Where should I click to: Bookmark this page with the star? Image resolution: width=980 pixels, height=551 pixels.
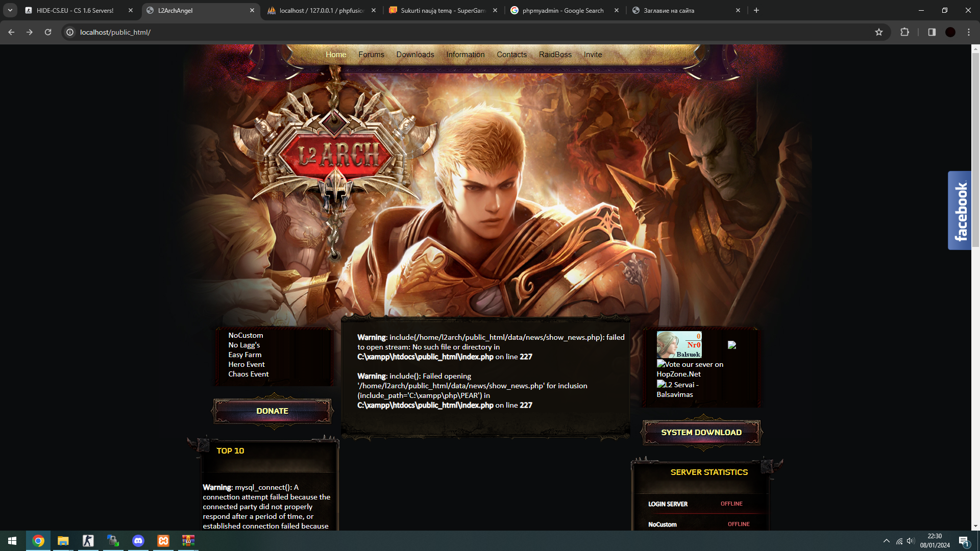click(879, 32)
